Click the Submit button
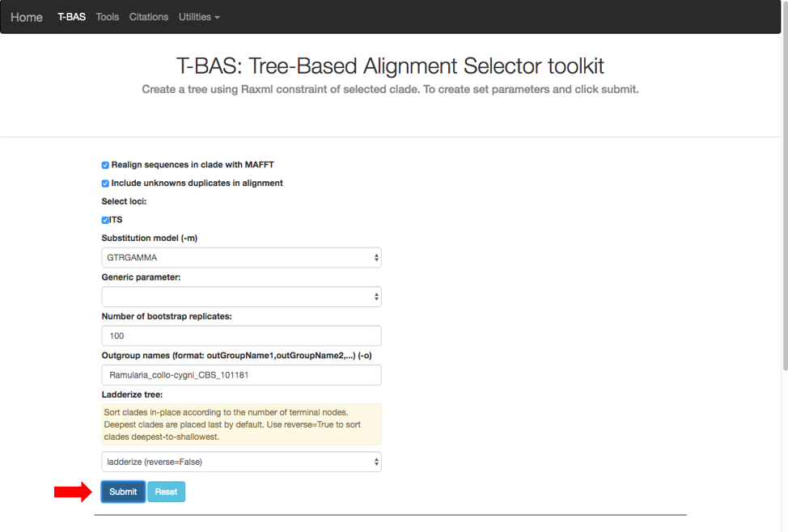788x532 pixels. click(x=123, y=492)
